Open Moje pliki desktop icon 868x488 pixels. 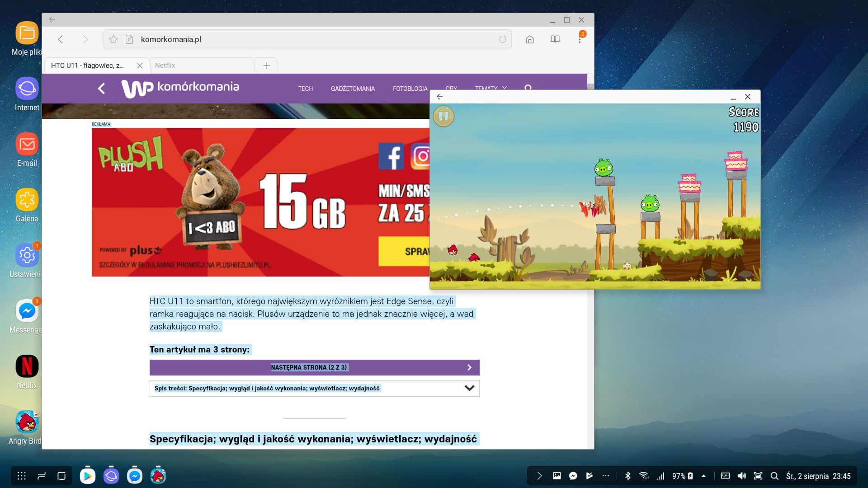(x=27, y=33)
